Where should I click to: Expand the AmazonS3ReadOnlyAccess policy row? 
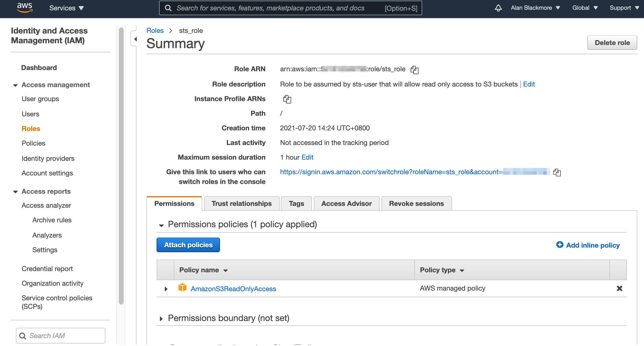166,289
